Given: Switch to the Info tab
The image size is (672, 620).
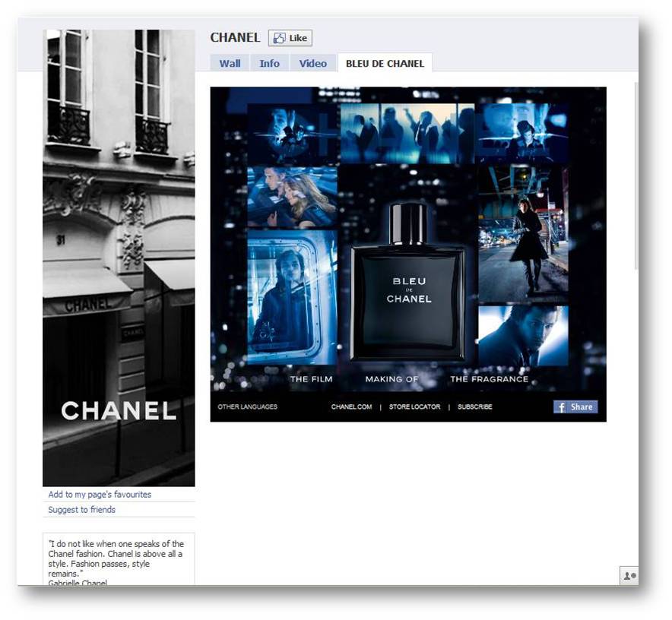Looking at the screenshot, I should click(269, 63).
